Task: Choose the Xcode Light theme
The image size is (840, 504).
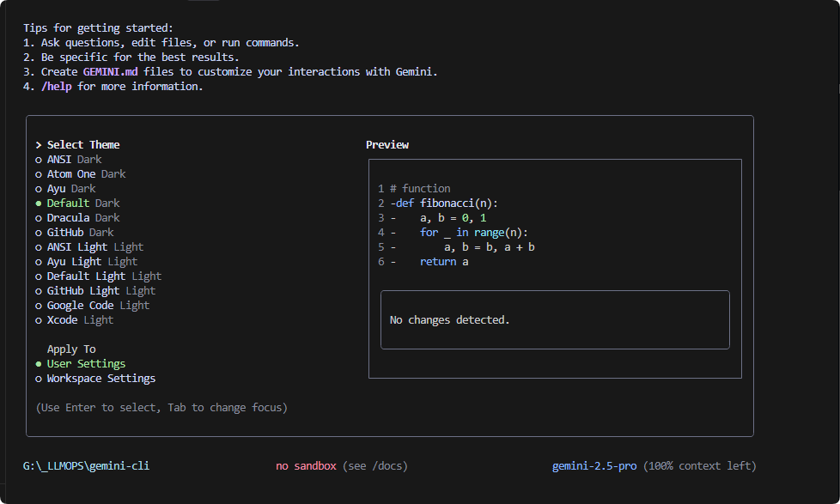Action: point(75,319)
